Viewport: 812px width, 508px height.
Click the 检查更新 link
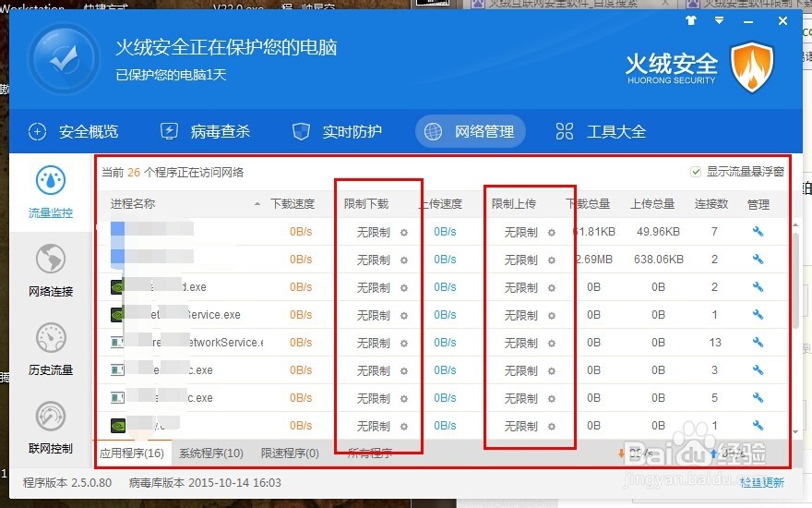pyautogui.click(x=762, y=482)
